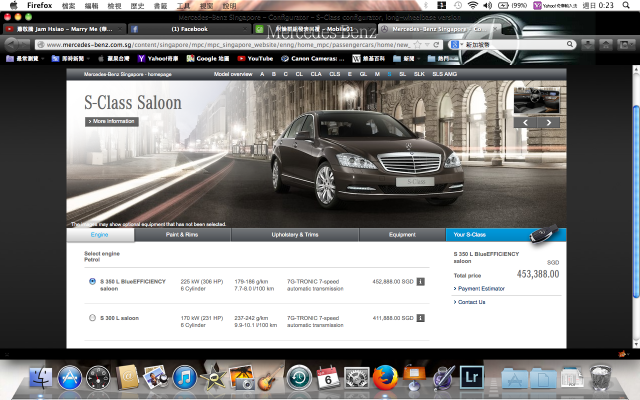Select S 350 L BlueEFFICIENCY radio button
Screen dimensions: 640x400
pyautogui.click(x=92, y=281)
